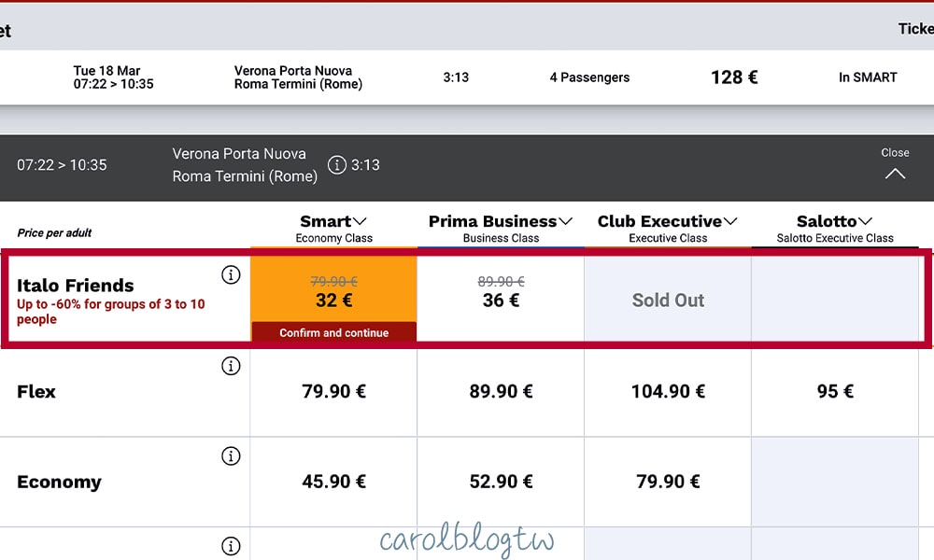The height and width of the screenshot is (560, 934).
Task: Collapse the train details with Close chevron
Action: click(895, 174)
